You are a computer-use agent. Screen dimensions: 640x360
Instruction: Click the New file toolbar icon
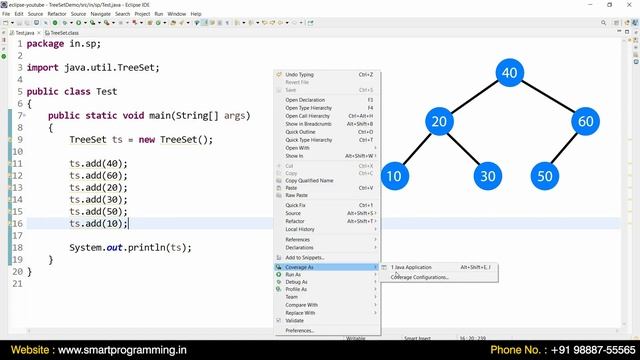coord(5,23)
